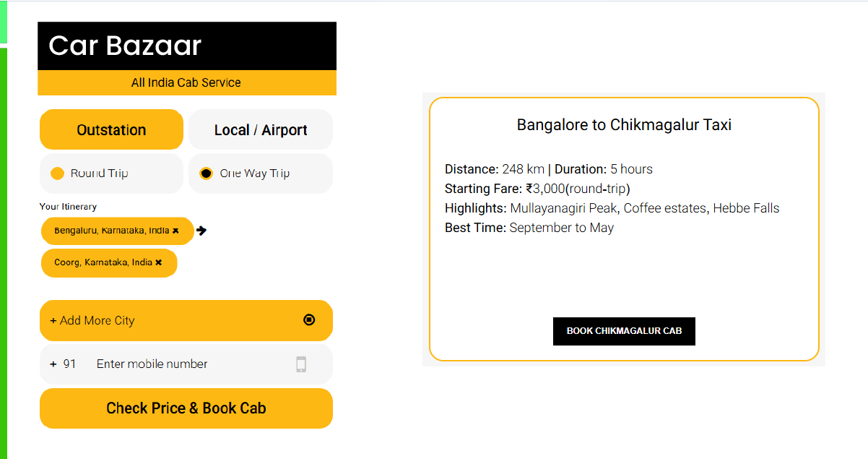The image size is (868, 459).
Task: Select the Round Trip option
Action: tap(58, 173)
